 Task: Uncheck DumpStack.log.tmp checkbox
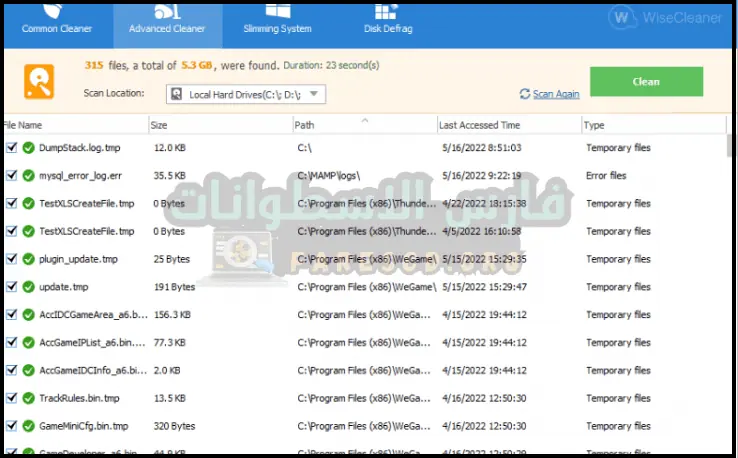tap(11, 148)
